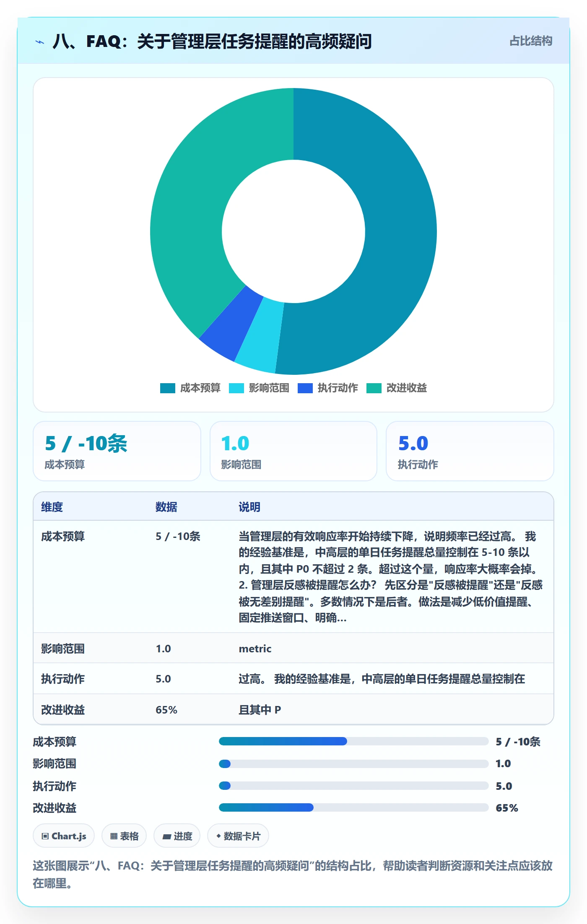
Task: Click the 表格 chip
Action: pyautogui.click(x=124, y=836)
